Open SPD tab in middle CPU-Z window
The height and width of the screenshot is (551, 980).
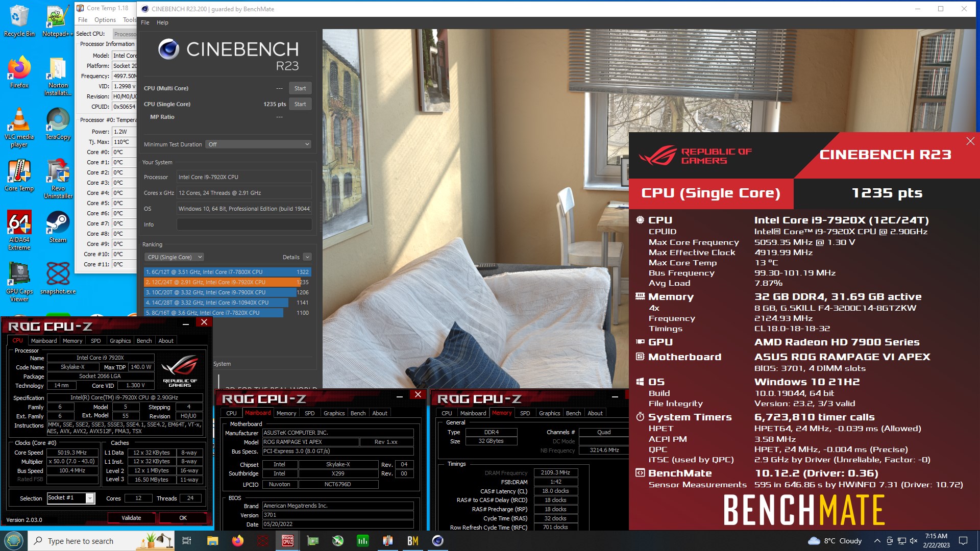309,413
